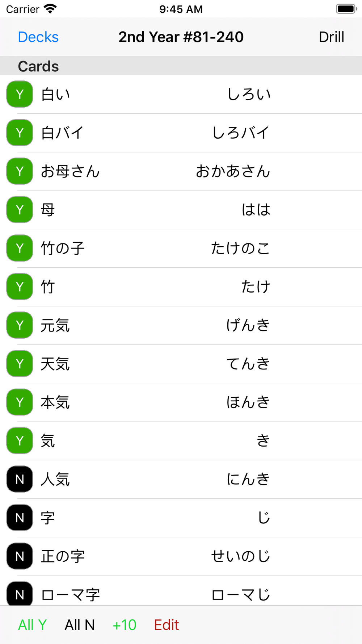Toggle the Y badge for 白い

tap(20, 94)
